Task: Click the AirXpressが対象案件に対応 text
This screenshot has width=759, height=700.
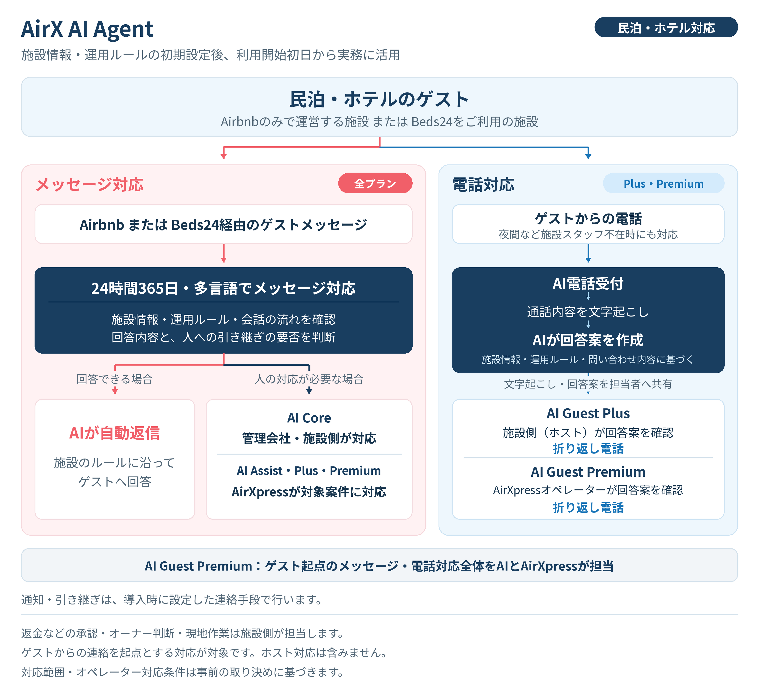Action: point(309,492)
